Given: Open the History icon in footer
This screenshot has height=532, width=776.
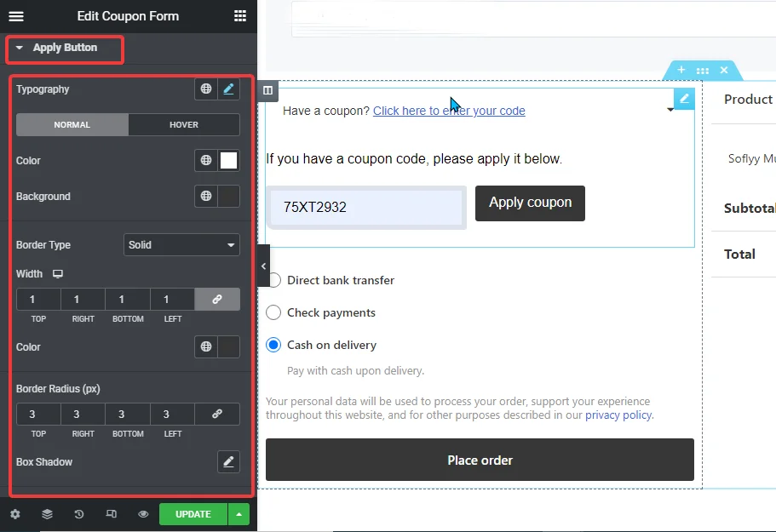Looking at the screenshot, I should tap(79, 514).
